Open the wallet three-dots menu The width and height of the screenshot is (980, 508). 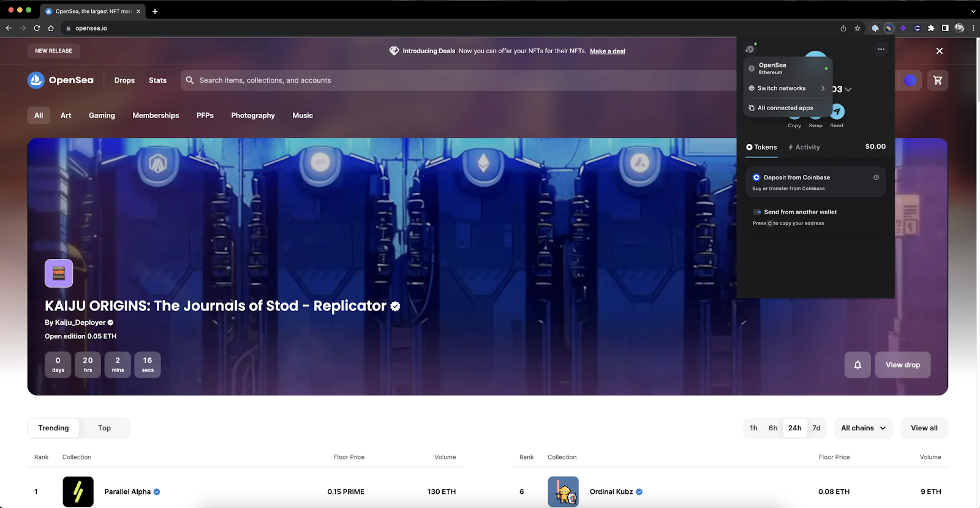tap(881, 50)
